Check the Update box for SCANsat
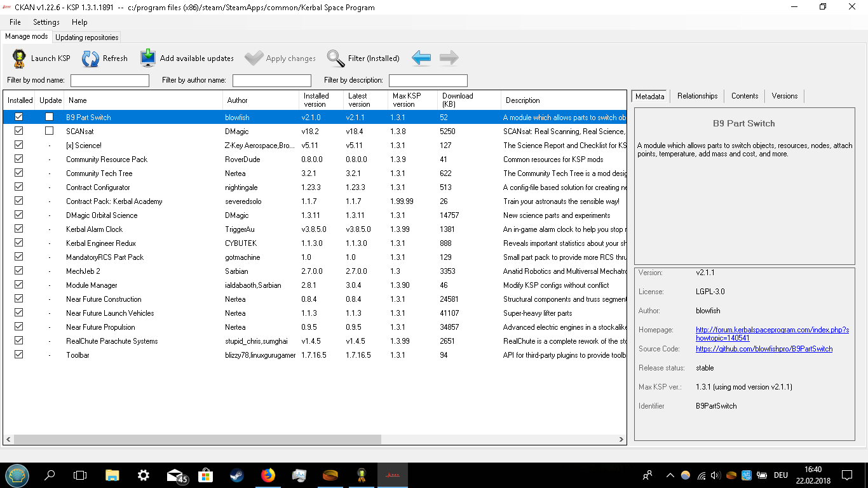 click(x=49, y=131)
